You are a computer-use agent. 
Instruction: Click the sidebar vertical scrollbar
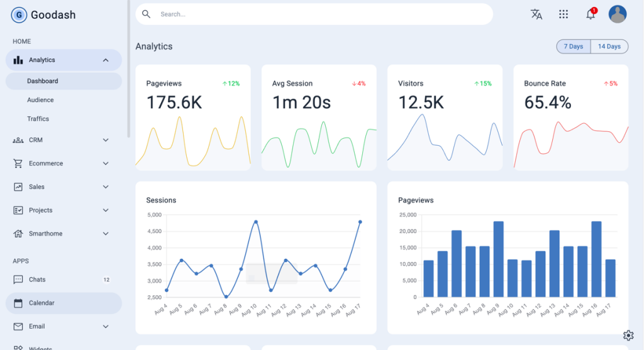point(128,69)
